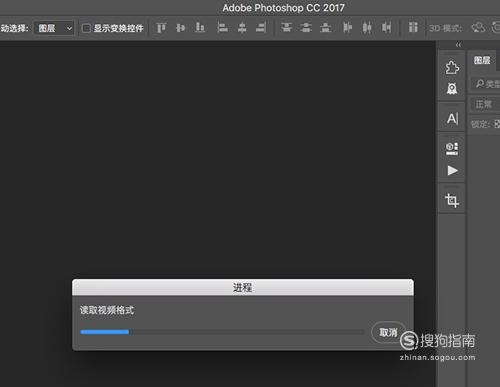The height and width of the screenshot is (387, 500).
Task: Open the 图层 auto-select dropdown
Action: [54, 28]
